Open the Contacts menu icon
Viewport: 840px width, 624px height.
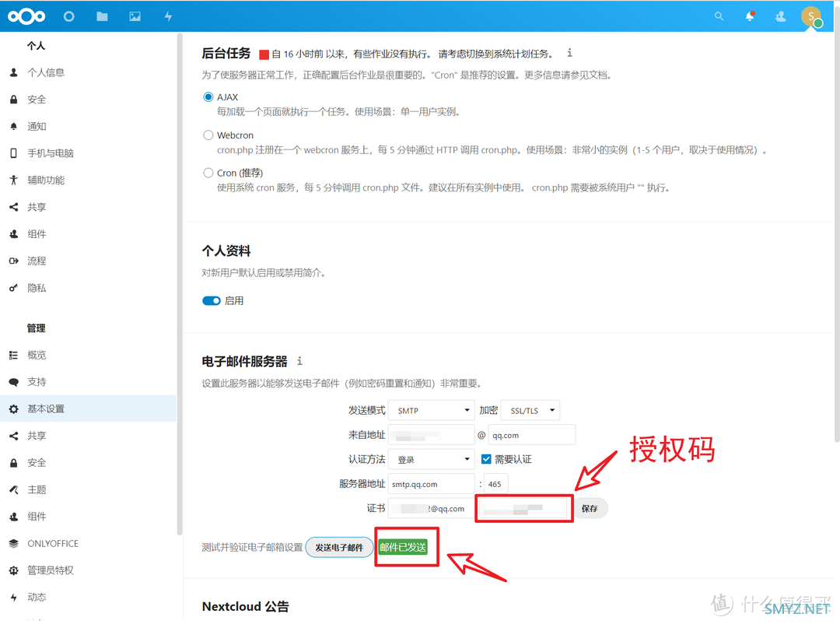pos(781,16)
